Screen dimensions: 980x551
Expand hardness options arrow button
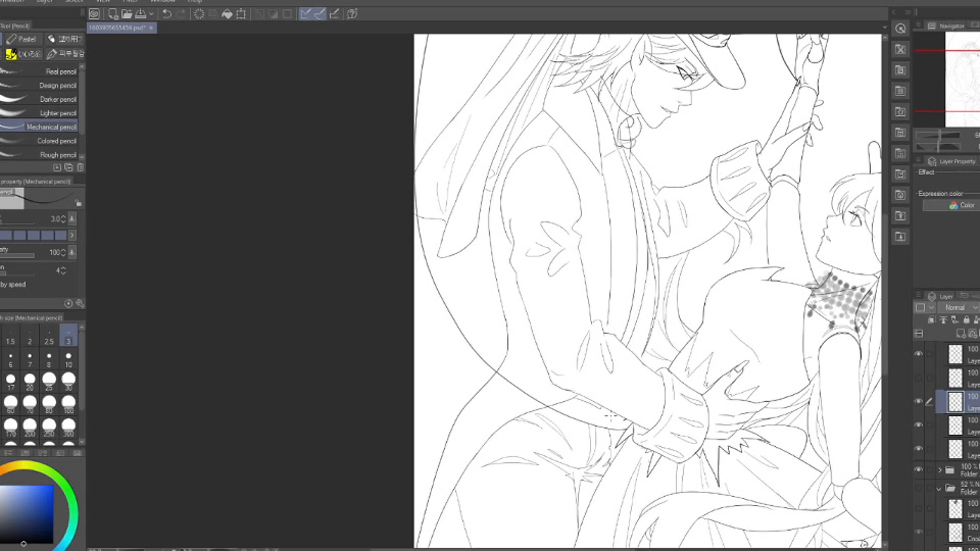(72, 235)
